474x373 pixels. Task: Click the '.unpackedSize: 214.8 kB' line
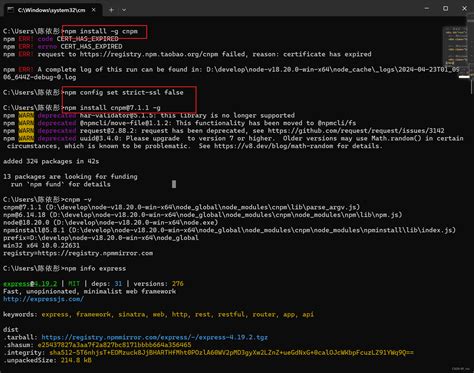[47, 360]
